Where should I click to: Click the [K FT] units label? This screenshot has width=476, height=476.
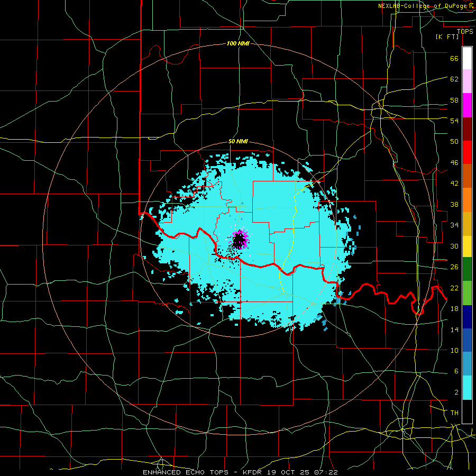point(447,36)
